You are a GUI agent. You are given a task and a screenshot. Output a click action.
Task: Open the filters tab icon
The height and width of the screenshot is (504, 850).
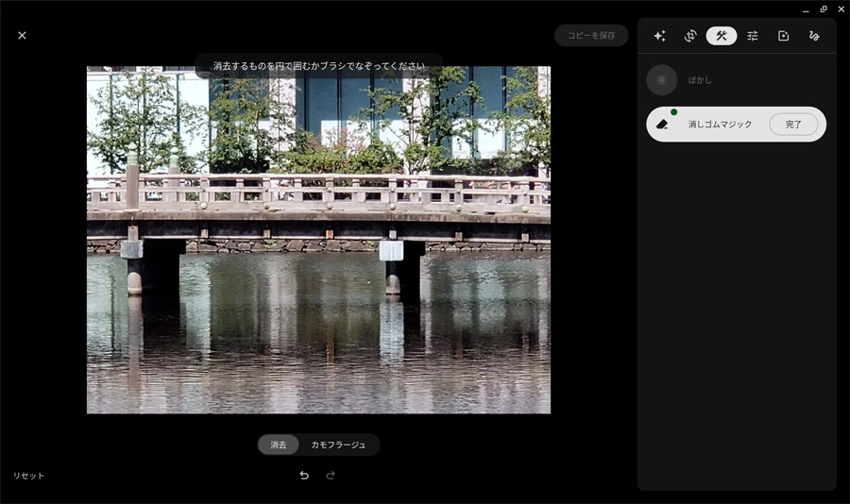[x=783, y=36]
